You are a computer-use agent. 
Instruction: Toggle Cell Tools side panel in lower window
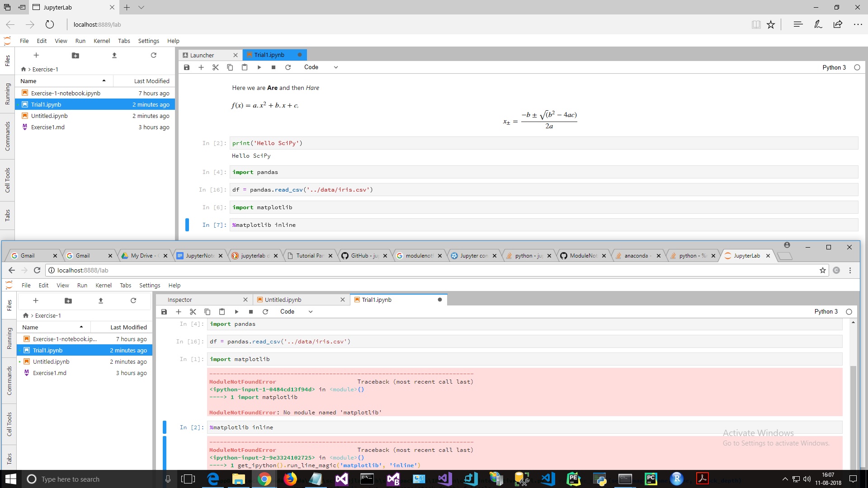(9, 424)
